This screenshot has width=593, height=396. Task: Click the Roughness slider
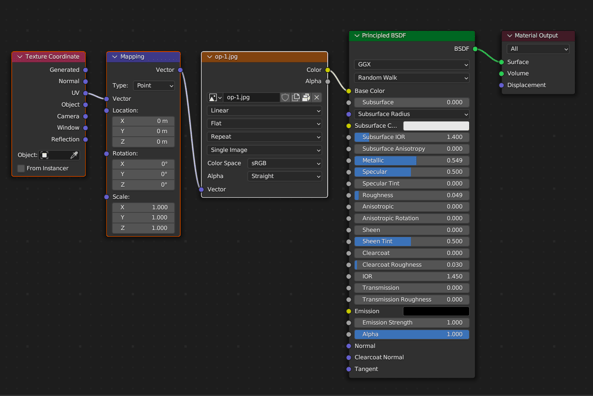pos(412,196)
